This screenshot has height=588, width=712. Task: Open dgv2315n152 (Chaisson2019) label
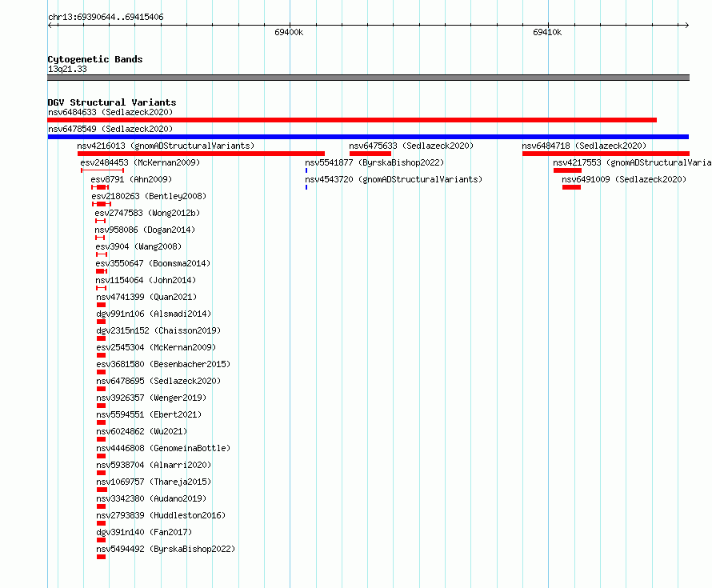[x=158, y=330]
